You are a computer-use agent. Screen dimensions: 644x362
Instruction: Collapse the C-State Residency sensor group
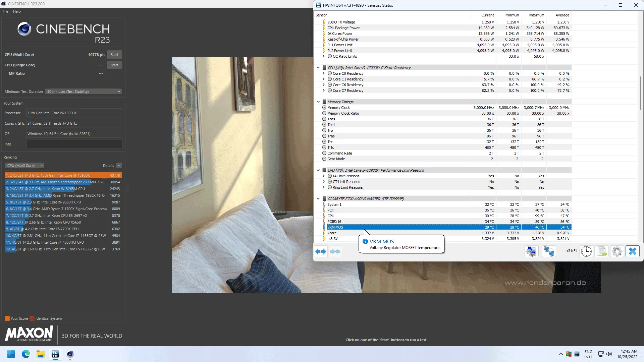[x=318, y=68]
